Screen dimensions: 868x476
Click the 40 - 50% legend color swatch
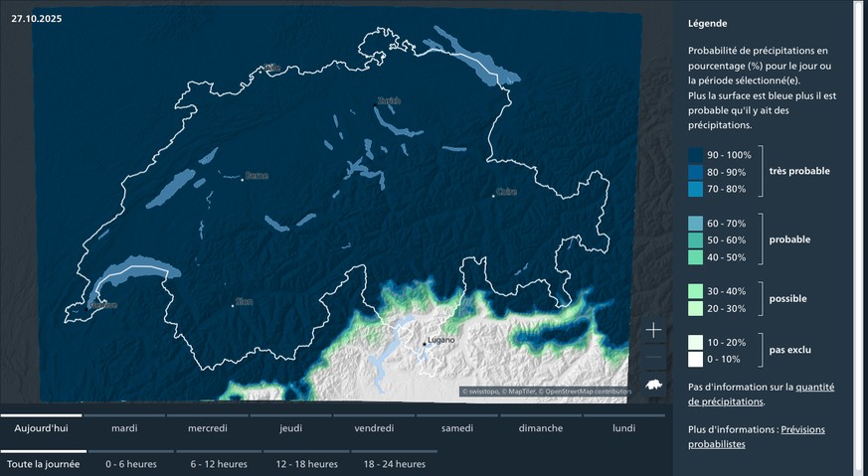pos(695,257)
